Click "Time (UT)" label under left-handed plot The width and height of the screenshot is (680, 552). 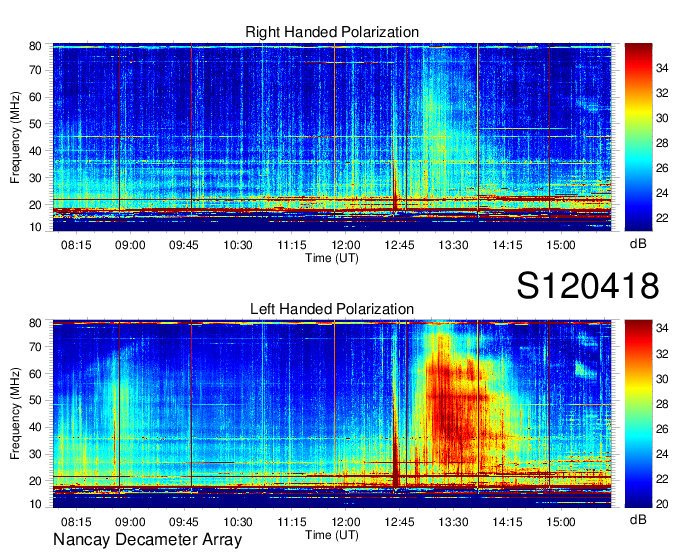(x=332, y=535)
